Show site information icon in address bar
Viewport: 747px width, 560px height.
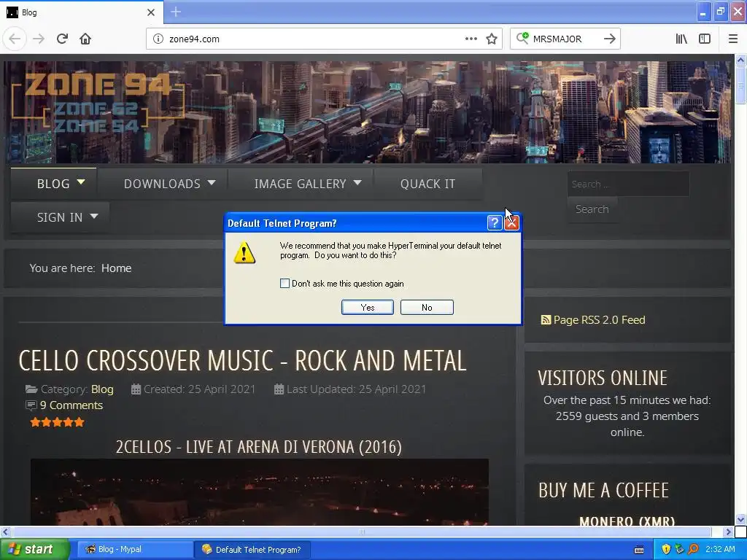coord(158,39)
